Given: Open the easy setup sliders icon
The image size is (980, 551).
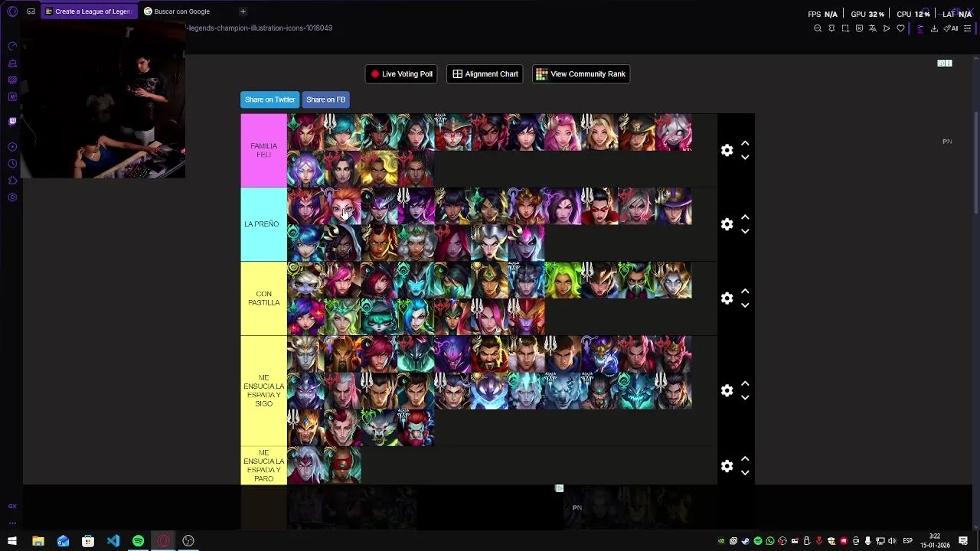Looking at the screenshot, I should point(967,28).
